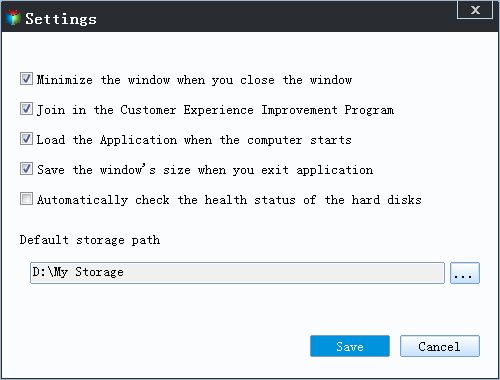The image size is (500, 380).
Task: Uncheck the Customer Experience Improvement Program checkbox
Action: click(x=26, y=109)
